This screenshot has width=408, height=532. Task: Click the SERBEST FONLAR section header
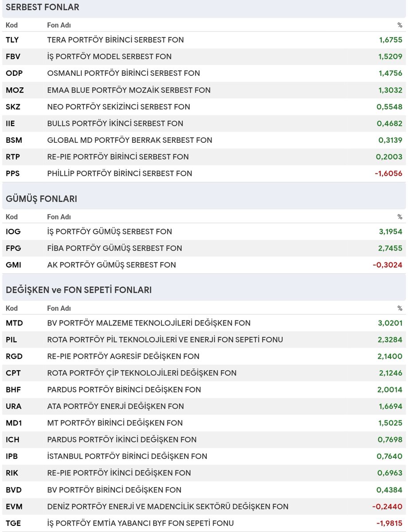(43, 7)
